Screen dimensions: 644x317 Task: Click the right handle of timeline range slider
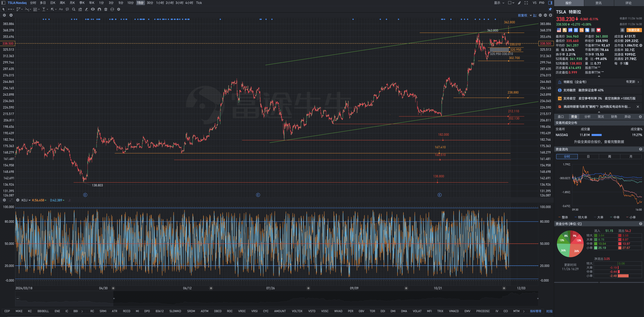[x=538, y=298]
